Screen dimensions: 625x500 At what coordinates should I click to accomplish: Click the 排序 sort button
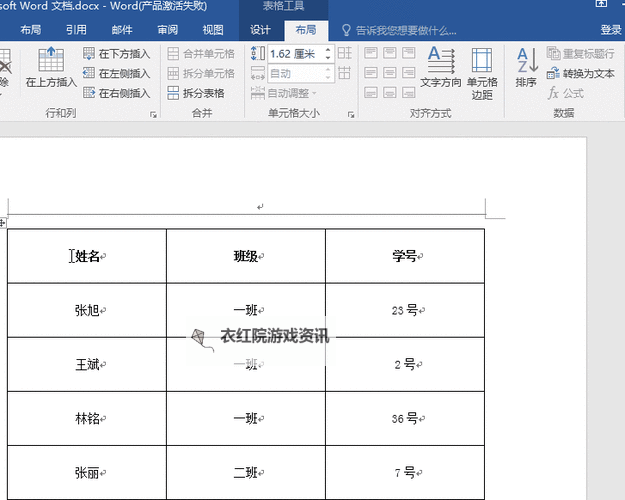526,67
